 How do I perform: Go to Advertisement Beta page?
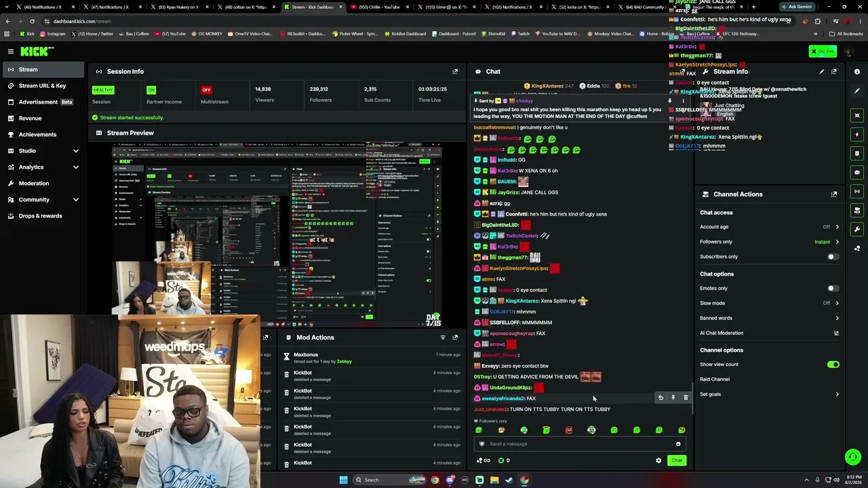[x=43, y=102]
